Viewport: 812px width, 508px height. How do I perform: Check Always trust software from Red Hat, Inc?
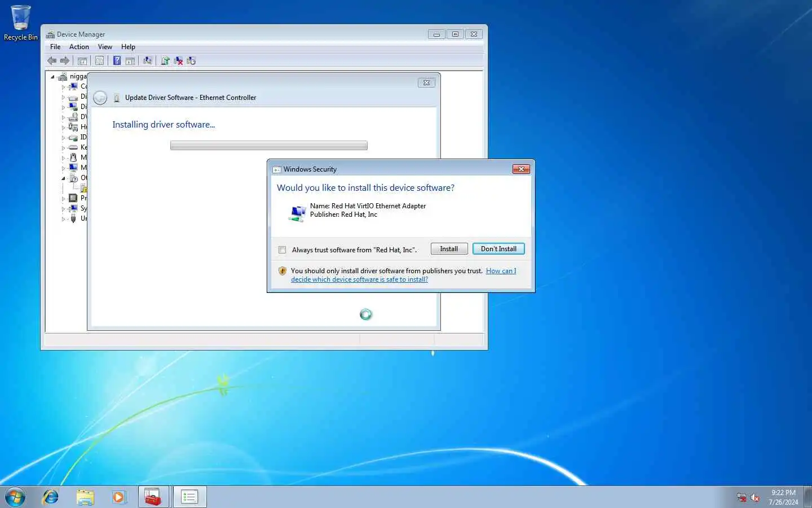[283, 250]
